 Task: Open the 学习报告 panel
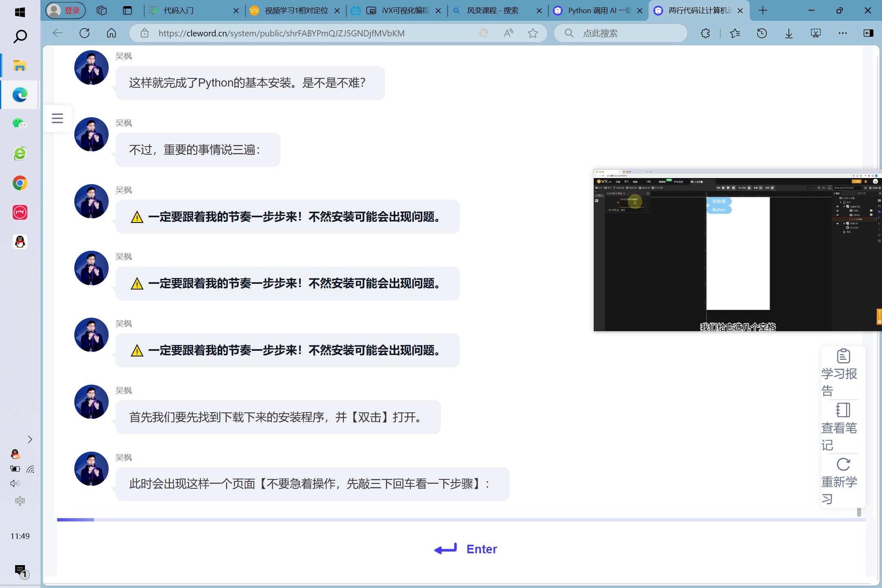[843, 373]
